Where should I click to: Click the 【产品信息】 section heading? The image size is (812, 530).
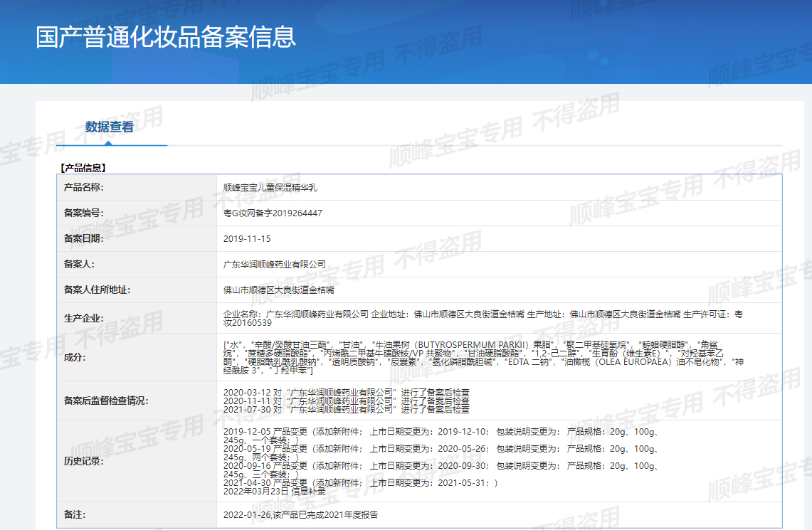point(83,168)
